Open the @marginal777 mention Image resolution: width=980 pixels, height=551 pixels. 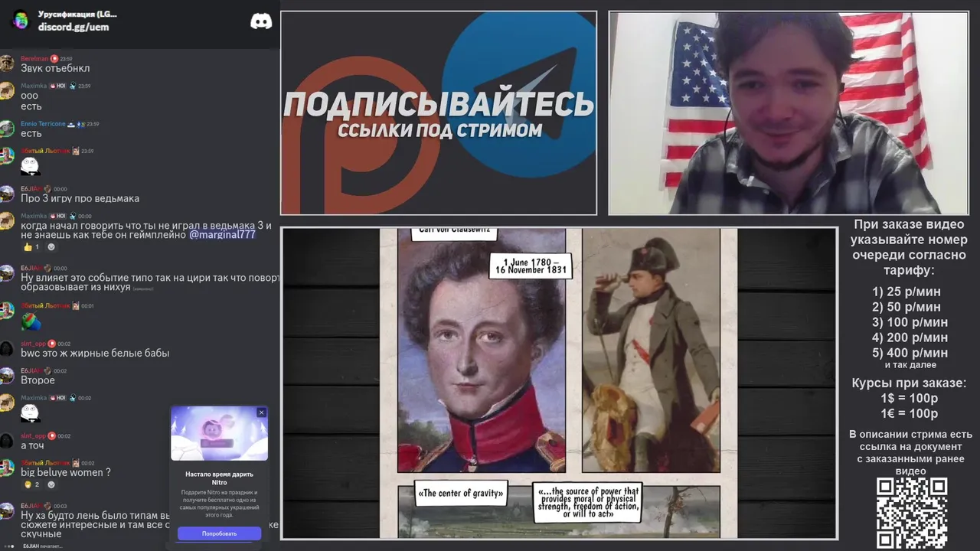point(222,235)
